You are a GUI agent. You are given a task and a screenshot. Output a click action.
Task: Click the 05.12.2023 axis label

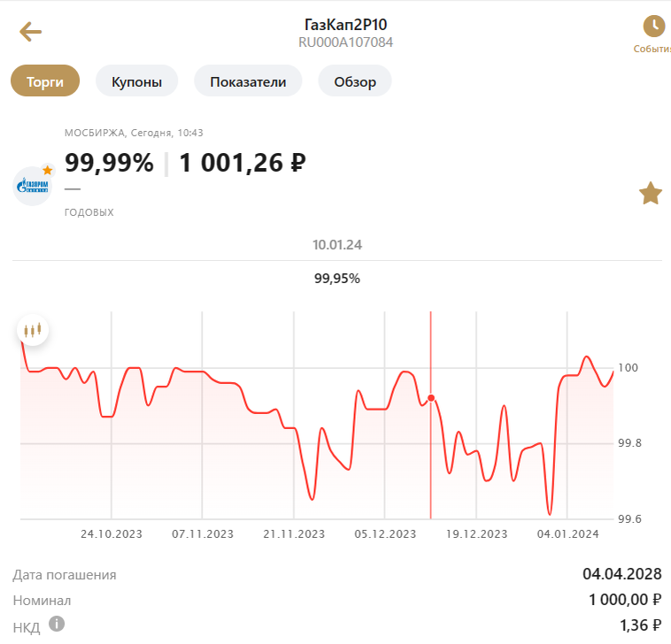(x=385, y=533)
